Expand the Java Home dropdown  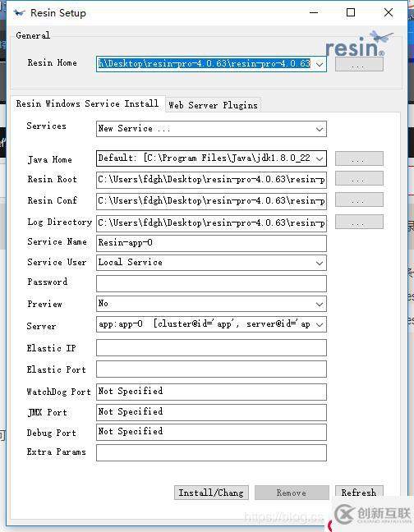pos(320,158)
